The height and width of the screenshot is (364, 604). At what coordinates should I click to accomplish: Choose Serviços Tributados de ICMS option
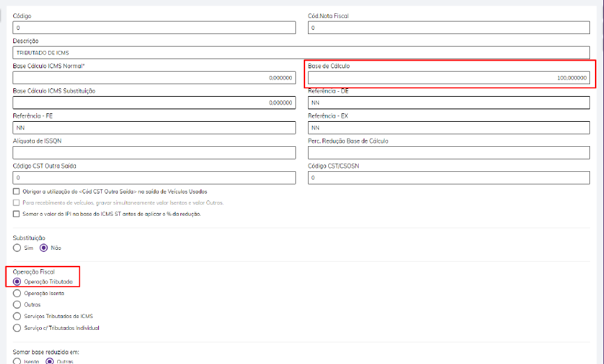coord(17,316)
